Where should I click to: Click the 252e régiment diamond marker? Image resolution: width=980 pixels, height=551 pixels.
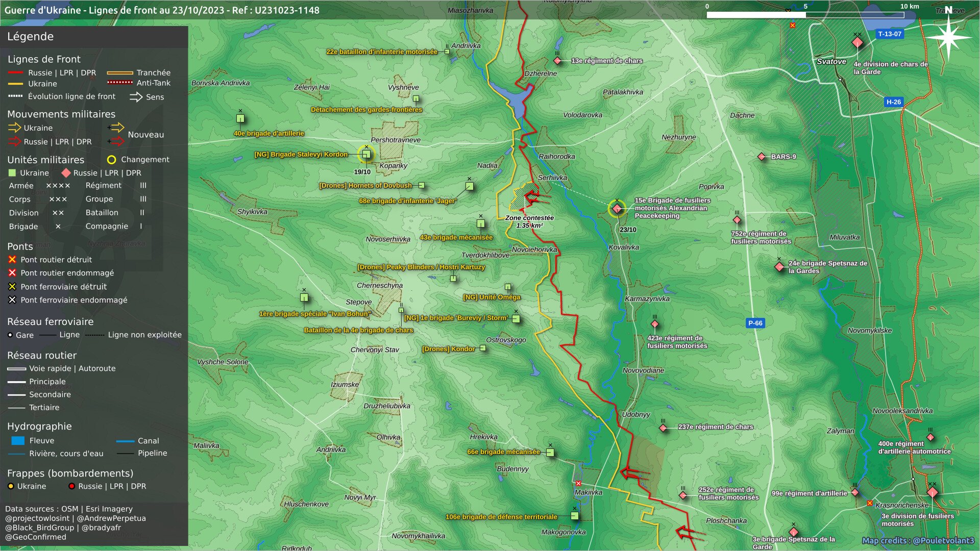(x=683, y=495)
